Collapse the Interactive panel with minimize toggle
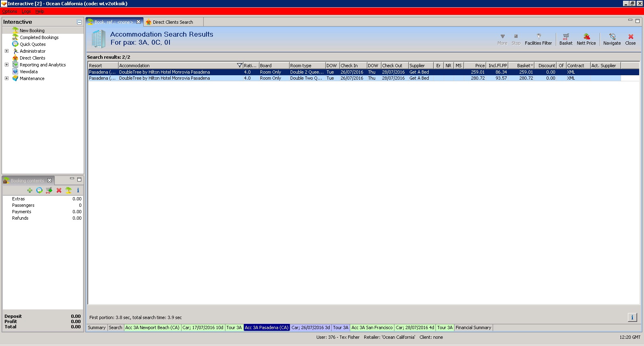The width and height of the screenshot is (644, 346). point(79,22)
